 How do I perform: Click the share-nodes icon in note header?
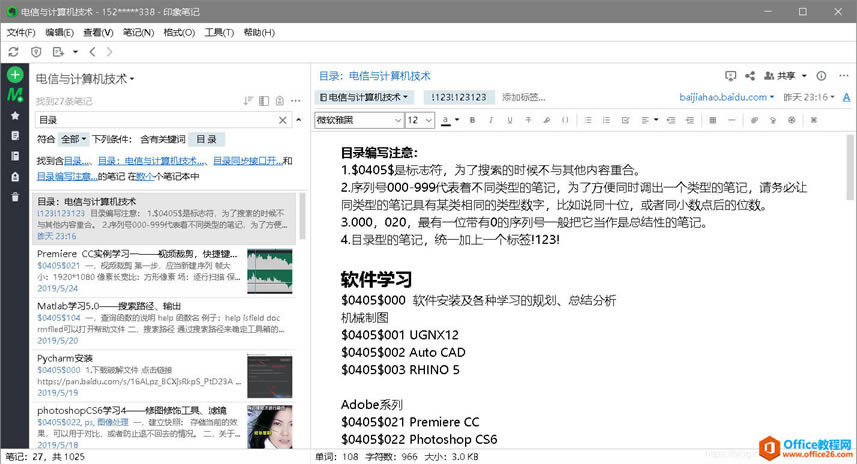pos(750,76)
